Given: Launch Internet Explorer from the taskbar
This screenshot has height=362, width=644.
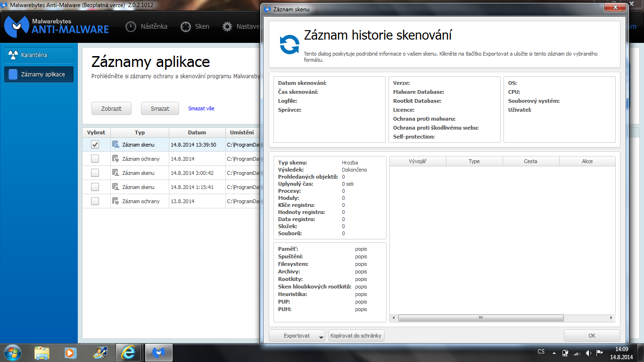Looking at the screenshot, I should coord(129,353).
